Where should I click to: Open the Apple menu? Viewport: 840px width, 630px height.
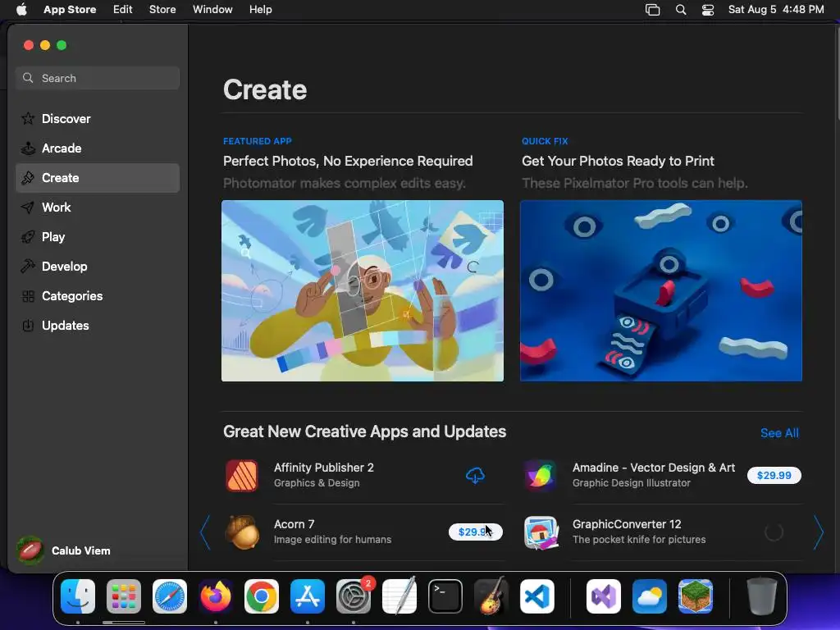[21, 10]
